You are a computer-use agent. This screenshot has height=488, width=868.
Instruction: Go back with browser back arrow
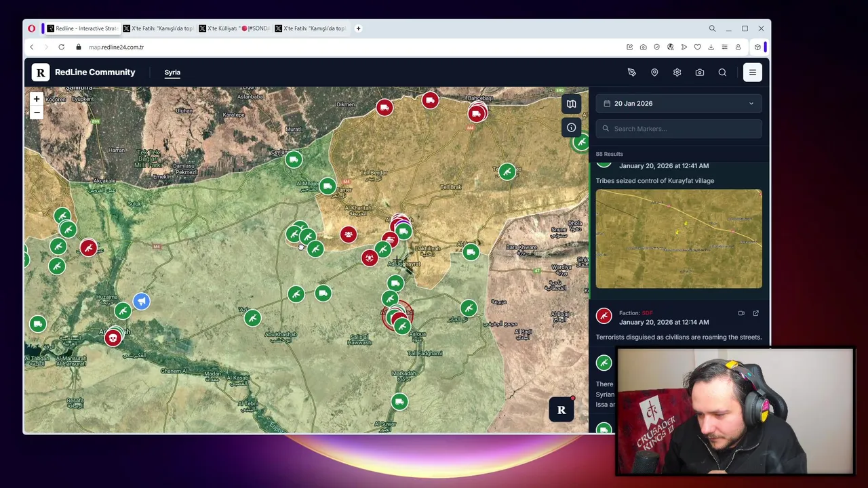pos(31,47)
